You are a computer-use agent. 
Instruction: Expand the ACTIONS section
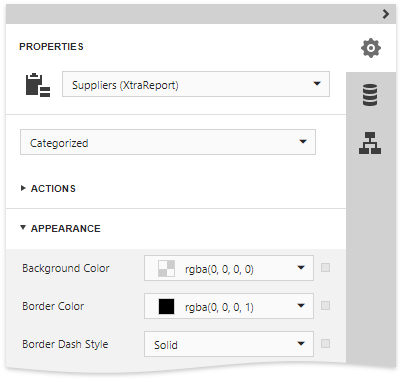(48, 189)
